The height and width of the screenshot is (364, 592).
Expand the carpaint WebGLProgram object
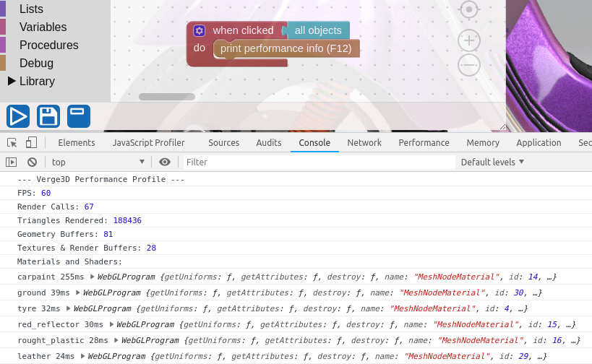click(x=92, y=277)
